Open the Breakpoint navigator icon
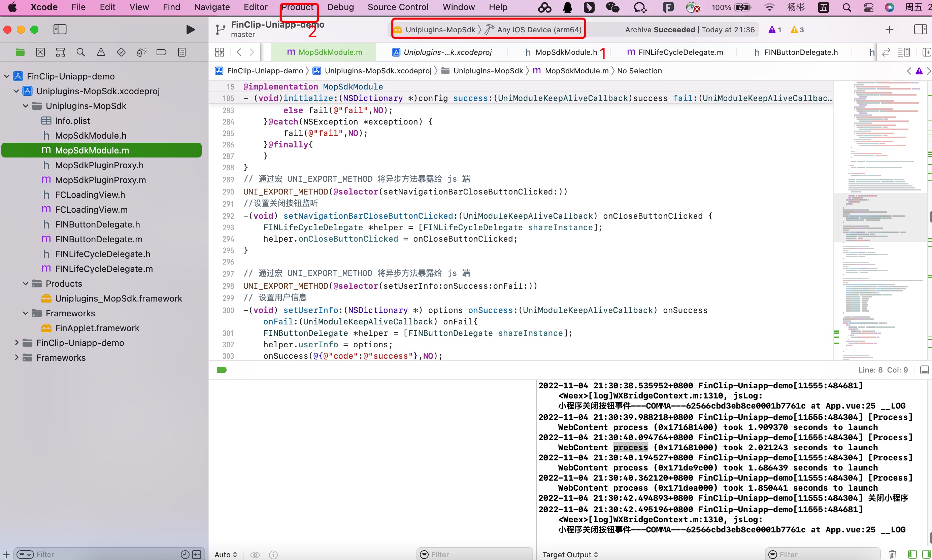The width and height of the screenshot is (932, 560). coord(161,52)
